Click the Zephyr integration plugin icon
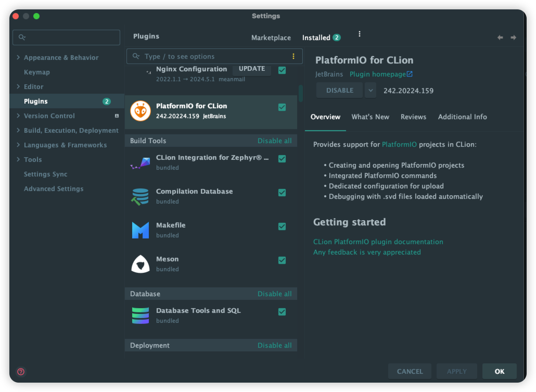 141,162
